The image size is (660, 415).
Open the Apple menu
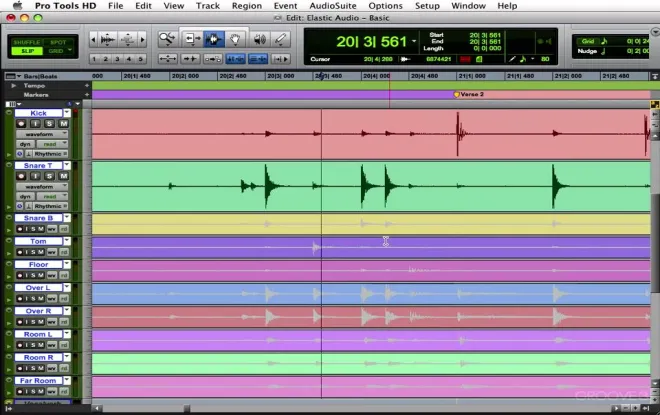17,6
